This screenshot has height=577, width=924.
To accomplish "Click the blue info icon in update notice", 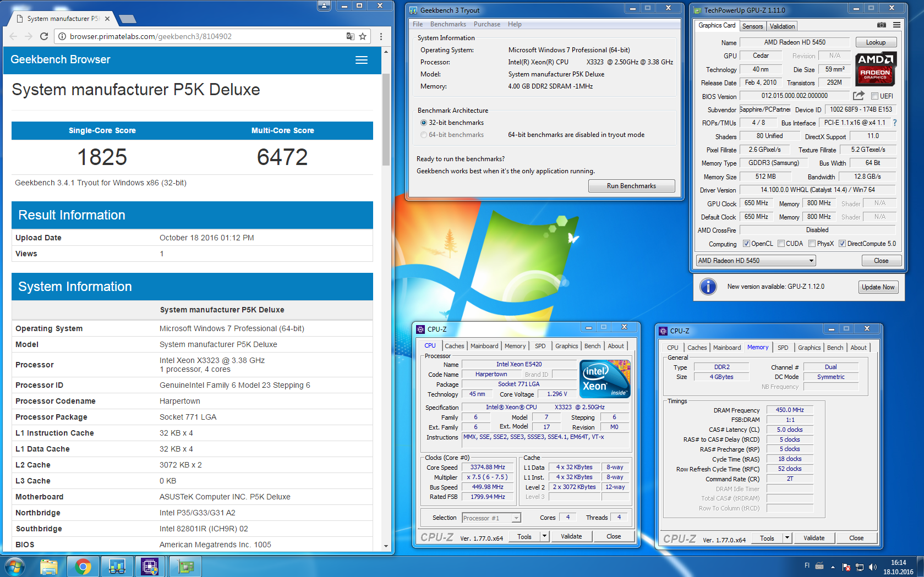I will pyautogui.click(x=708, y=287).
